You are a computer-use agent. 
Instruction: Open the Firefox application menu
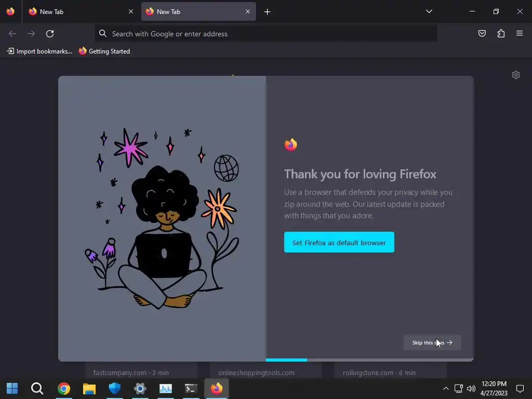(520, 33)
